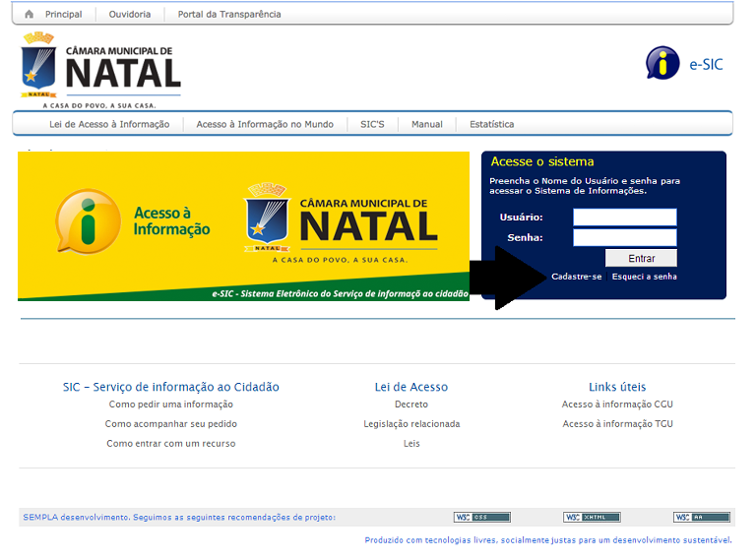756x560 pixels.
Task: Open Como pedir uma informação
Action: pyautogui.click(x=171, y=404)
